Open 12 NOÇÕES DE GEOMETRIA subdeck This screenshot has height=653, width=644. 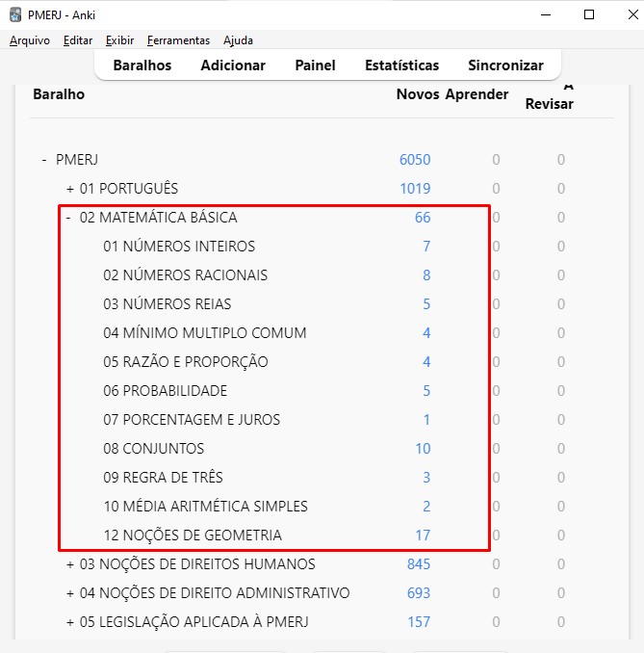pyautogui.click(x=193, y=535)
